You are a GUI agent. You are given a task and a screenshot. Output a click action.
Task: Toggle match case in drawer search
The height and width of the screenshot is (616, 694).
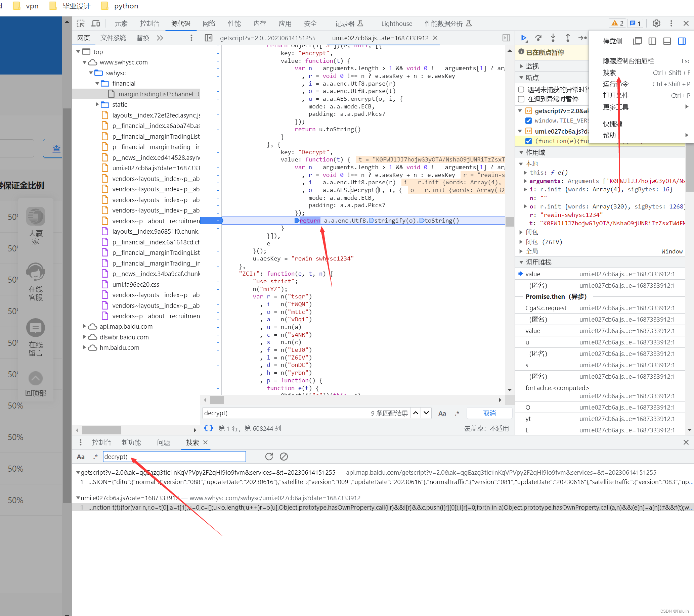pos(81,457)
